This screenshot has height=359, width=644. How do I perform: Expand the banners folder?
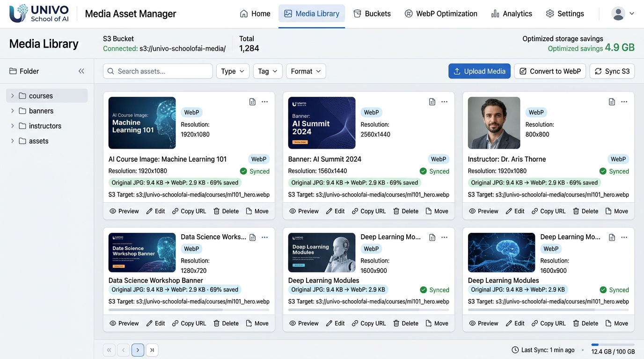(12, 111)
